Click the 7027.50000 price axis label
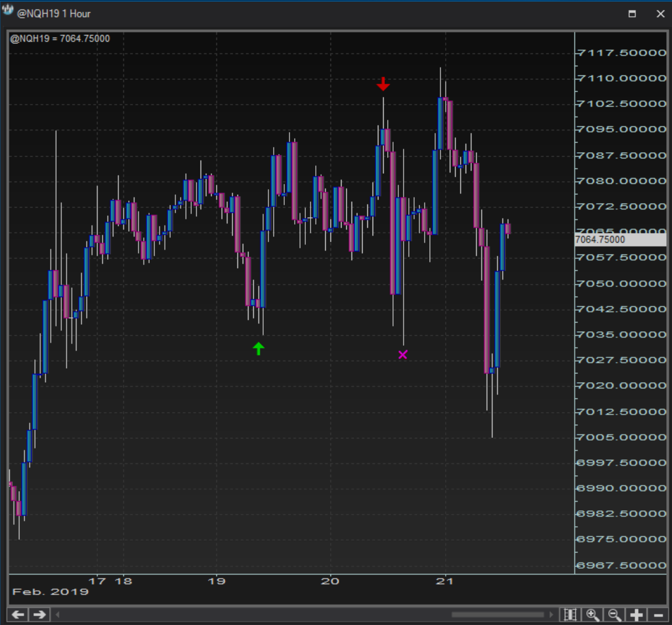The height and width of the screenshot is (625, 672). [x=622, y=360]
